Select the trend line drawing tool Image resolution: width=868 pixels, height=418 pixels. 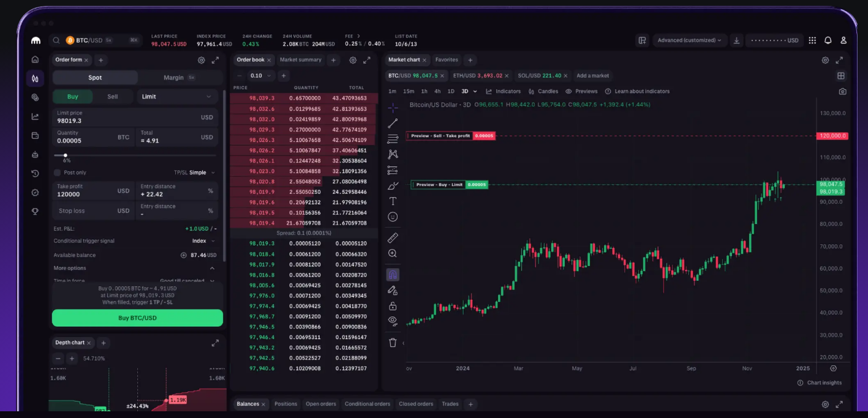pos(393,123)
